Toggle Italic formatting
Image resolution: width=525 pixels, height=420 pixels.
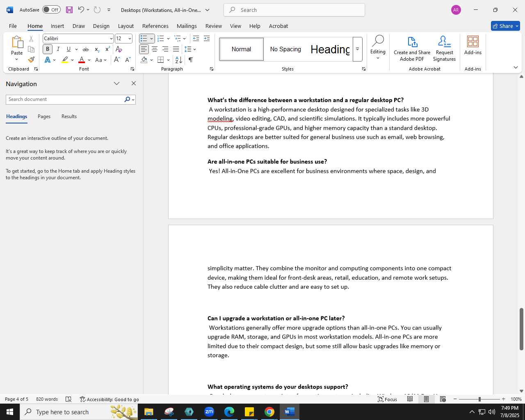coord(58,49)
